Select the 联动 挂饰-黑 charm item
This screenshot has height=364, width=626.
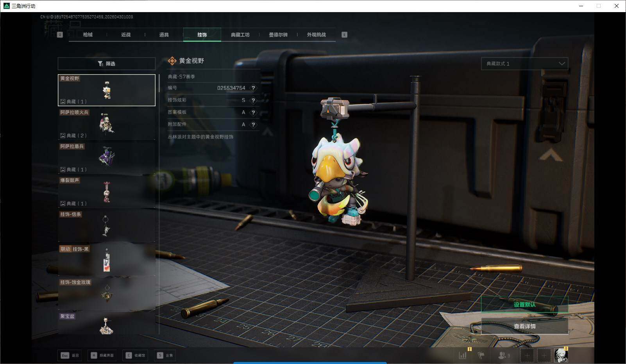click(107, 260)
